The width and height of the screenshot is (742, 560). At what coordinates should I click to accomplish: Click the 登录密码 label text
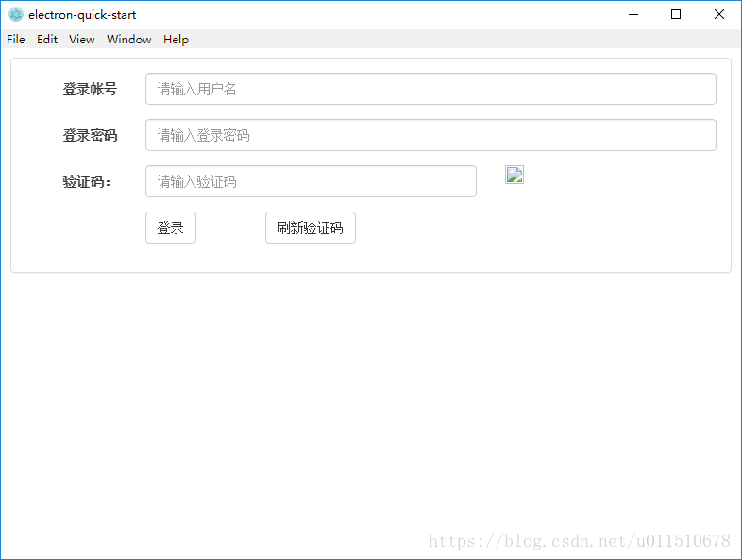[90, 135]
